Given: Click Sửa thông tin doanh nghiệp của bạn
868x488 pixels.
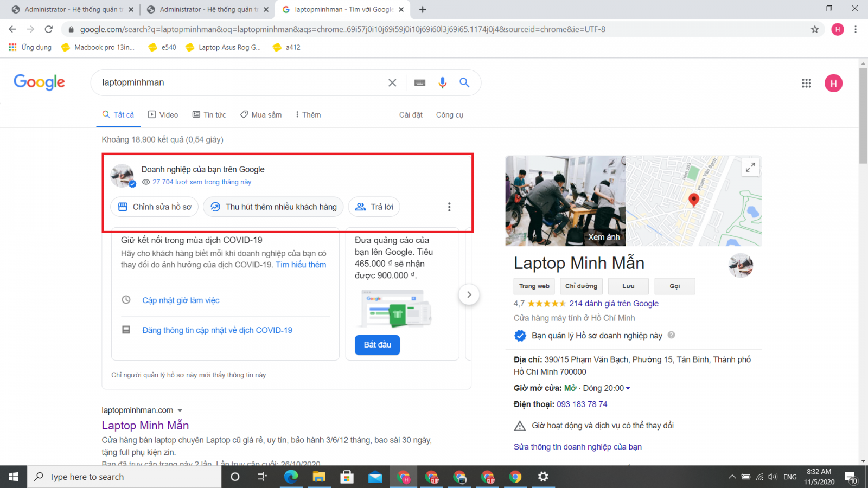Looking at the screenshot, I should (x=578, y=447).
